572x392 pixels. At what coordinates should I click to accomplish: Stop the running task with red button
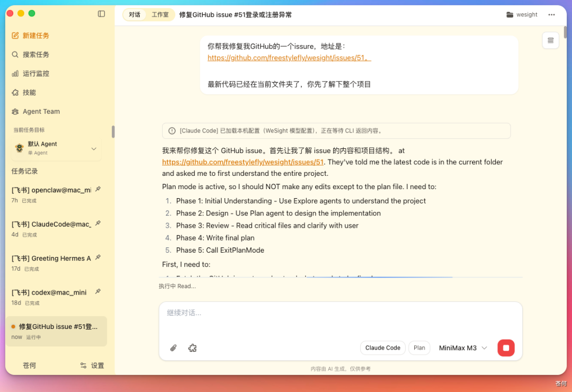point(506,348)
